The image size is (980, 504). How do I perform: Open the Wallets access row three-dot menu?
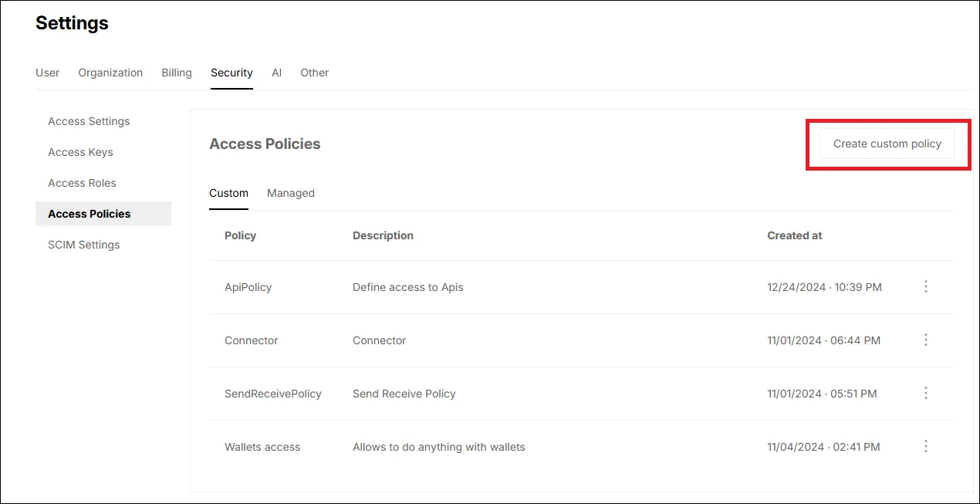click(926, 446)
